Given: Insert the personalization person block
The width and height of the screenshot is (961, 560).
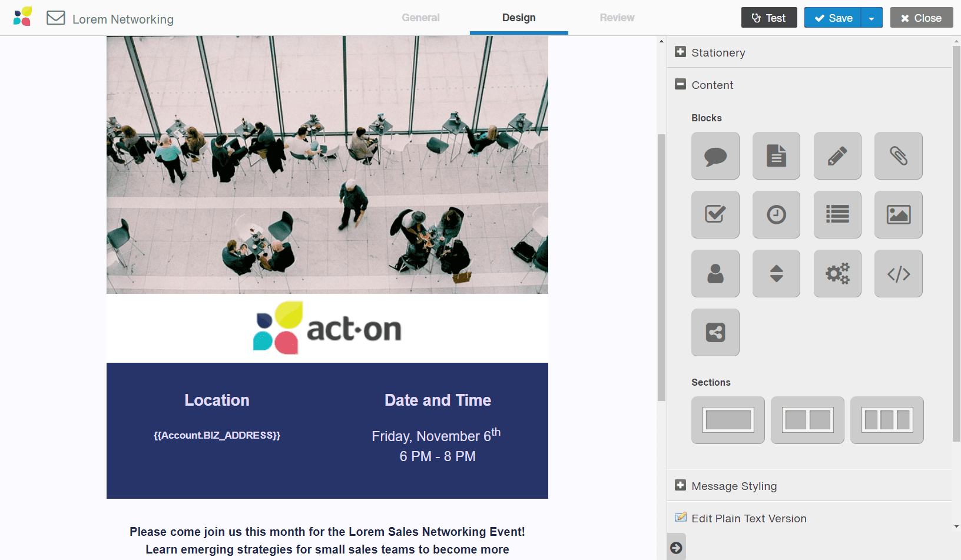Looking at the screenshot, I should pos(715,274).
